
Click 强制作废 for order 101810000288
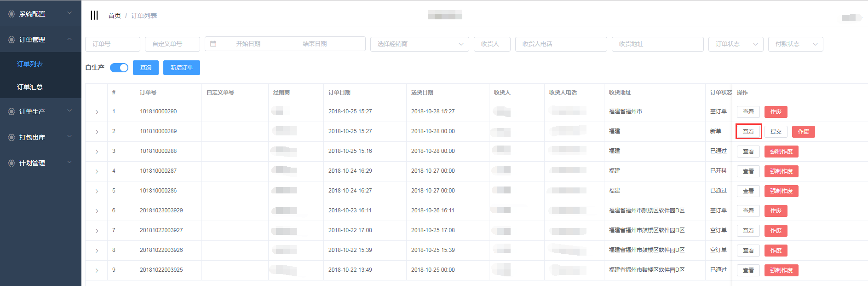781,152
